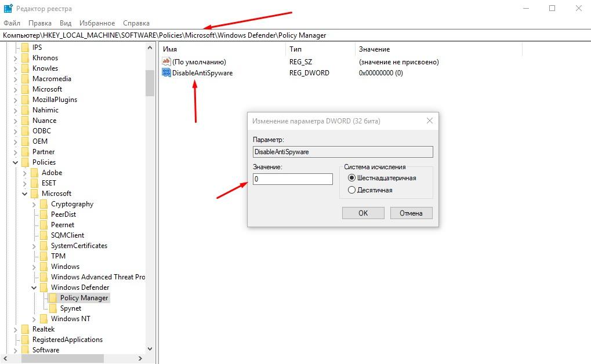This screenshot has width=591, height=364.
Task: Expand the ESET tree node
Action: [25, 184]
